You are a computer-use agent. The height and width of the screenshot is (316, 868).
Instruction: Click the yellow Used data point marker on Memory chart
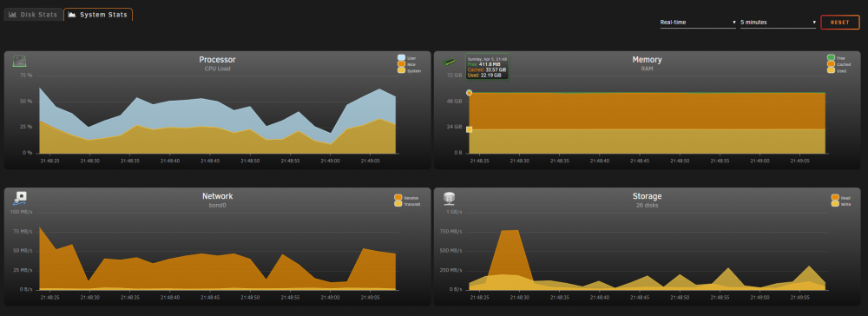click(x=469, y=129)
